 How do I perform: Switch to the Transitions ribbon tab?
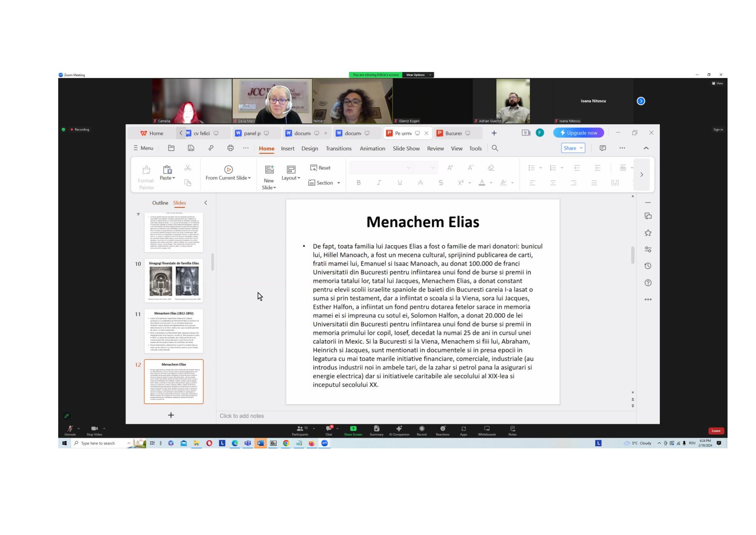pyautogui.click(x=339, y=148)
